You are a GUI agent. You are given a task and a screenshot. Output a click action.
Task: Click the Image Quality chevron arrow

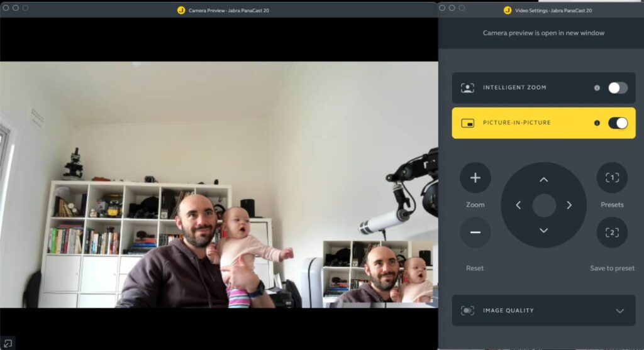pyautogui.click(x=620, y=311)
